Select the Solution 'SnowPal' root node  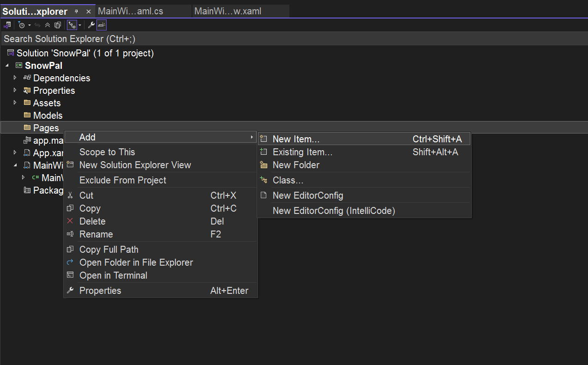[85, 53]
